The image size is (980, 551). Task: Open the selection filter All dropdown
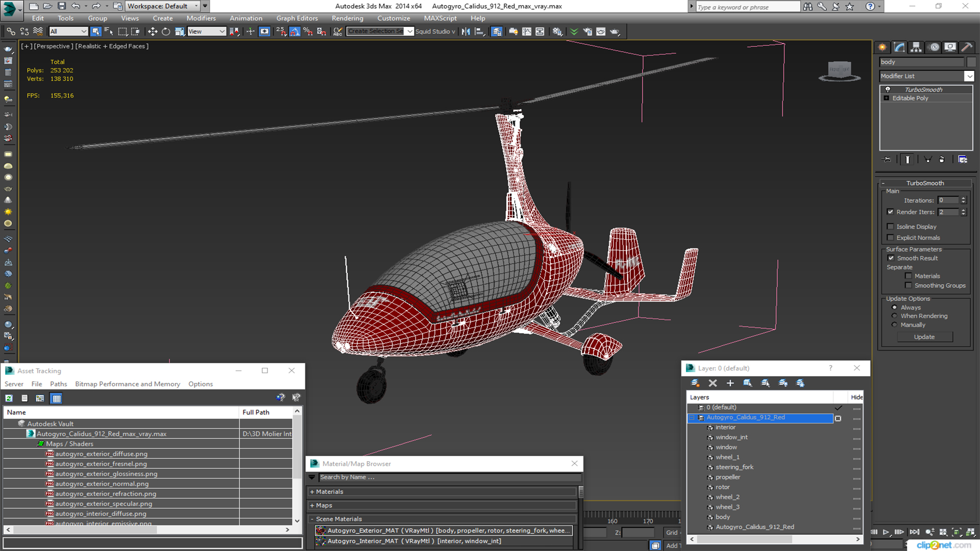point(68,32)
